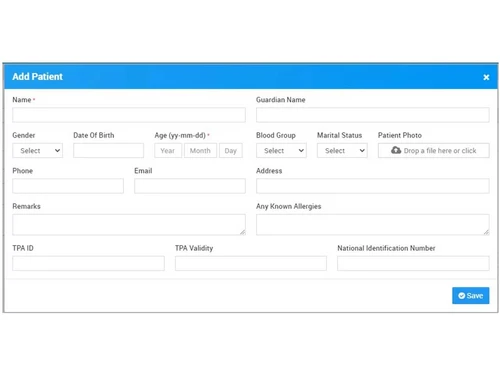Click the Remarks textarea resize handle
Image resolution: width=500 pixels, height=375 pixels.
click(x=243, y=232)
